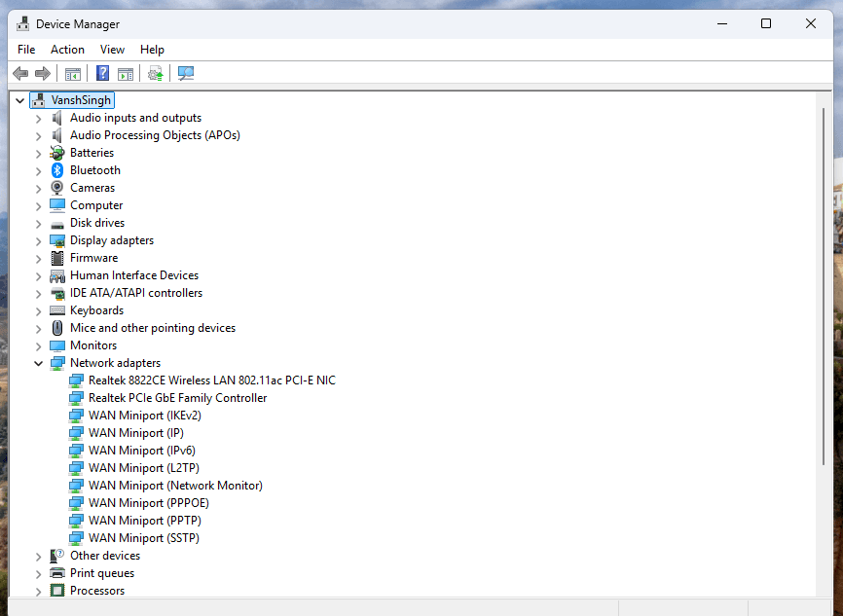Click the speaker icon beside Audio inputs and outputs
This screenshot has width=843, height=616.
57,118
